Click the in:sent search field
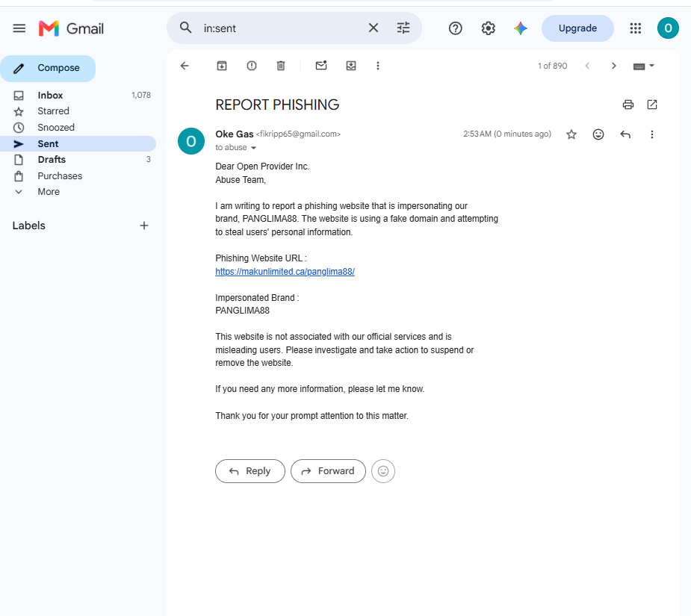Viewport: 691px width, 616px height. coord(282,28)
